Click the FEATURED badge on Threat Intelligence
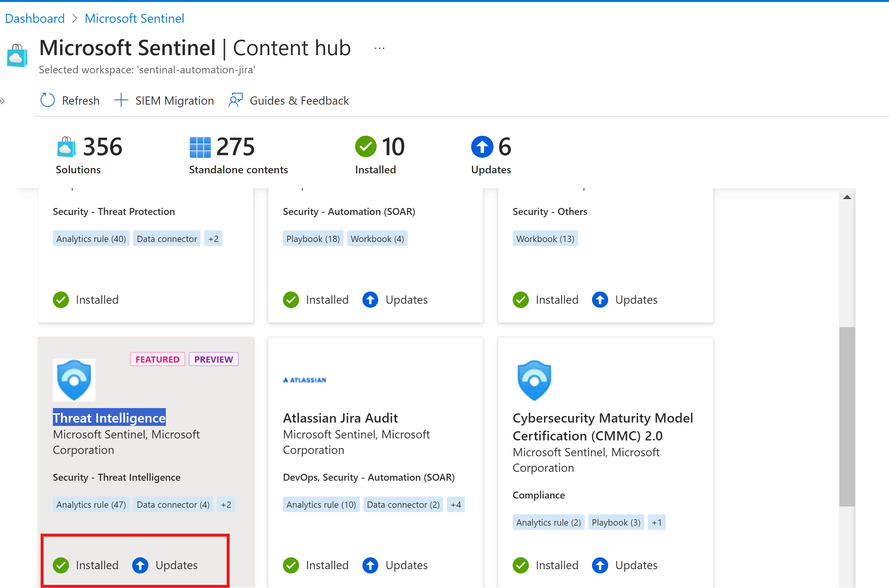This screenshot has width=889, height=588. coord(157,359)
